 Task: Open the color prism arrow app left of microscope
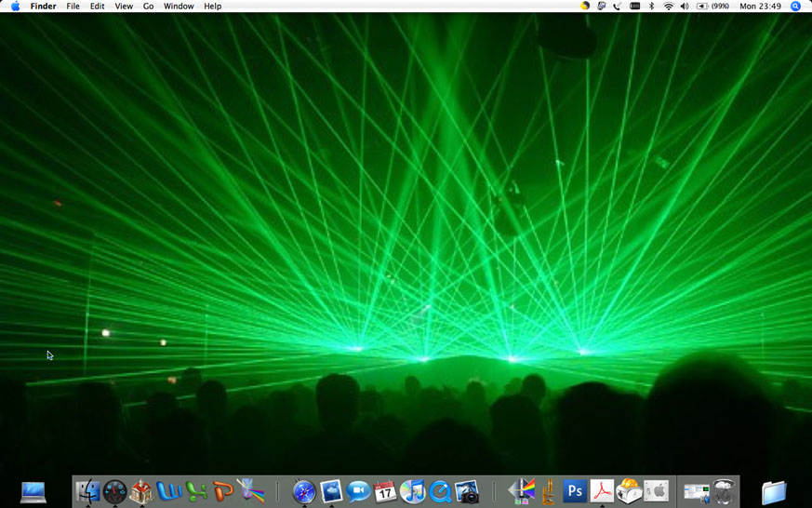(522, 491)
